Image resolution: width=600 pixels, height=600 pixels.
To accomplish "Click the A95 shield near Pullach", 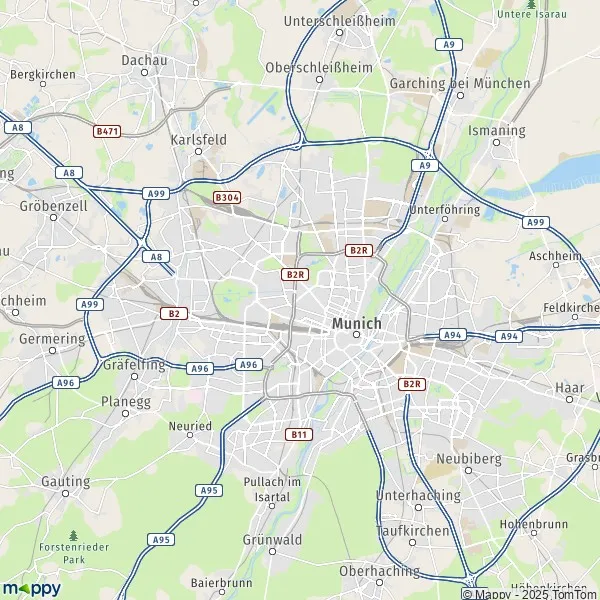I will point(209,490).
